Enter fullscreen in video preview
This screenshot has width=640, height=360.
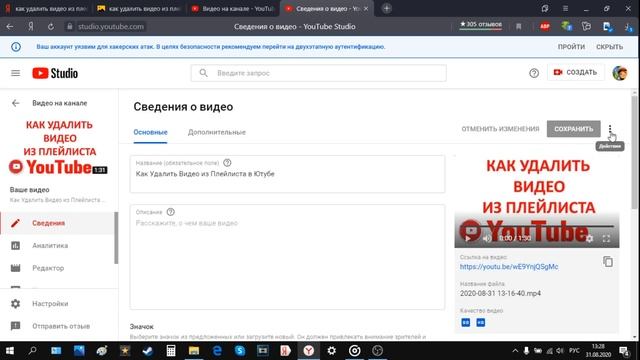(606, 238)
